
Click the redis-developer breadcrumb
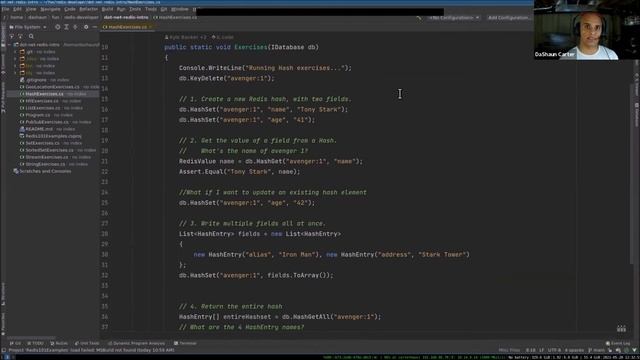pyautogui.click(x=81, y=18)
